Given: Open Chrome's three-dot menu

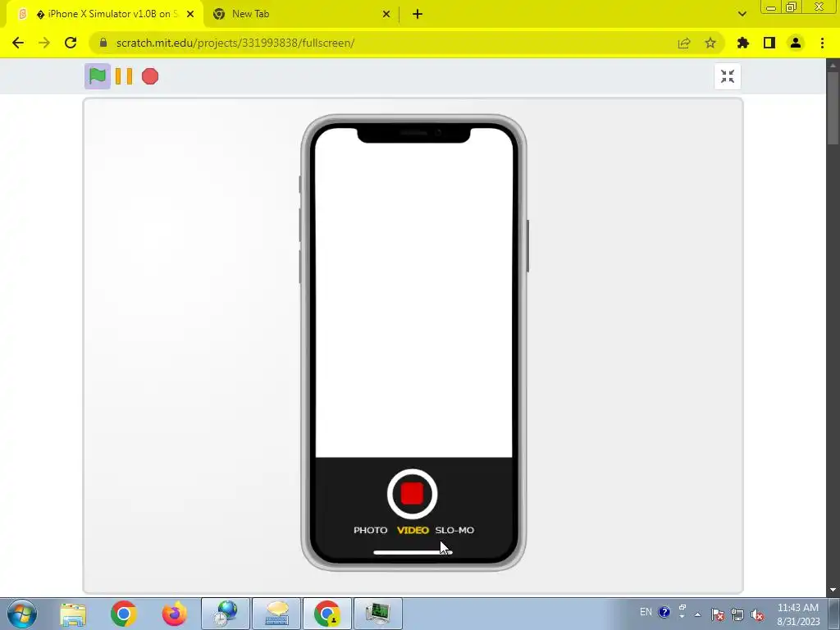Looking at the screenshot, I should (822, 43).
